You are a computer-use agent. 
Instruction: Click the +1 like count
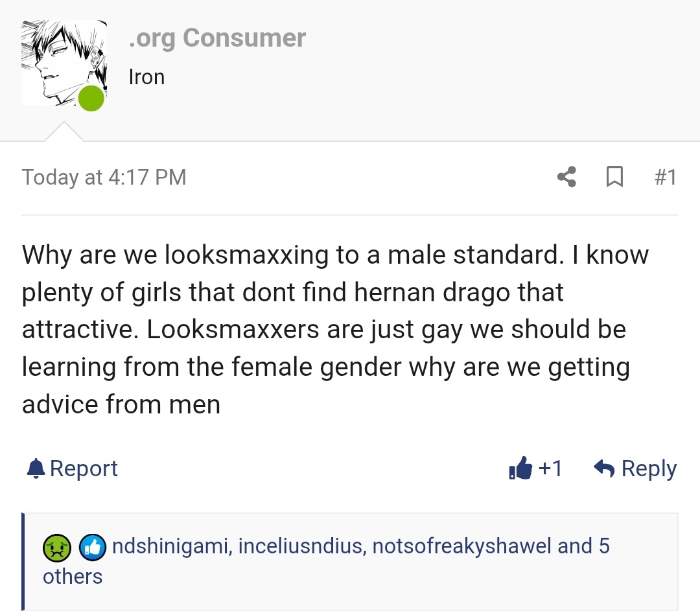point(550,468)
